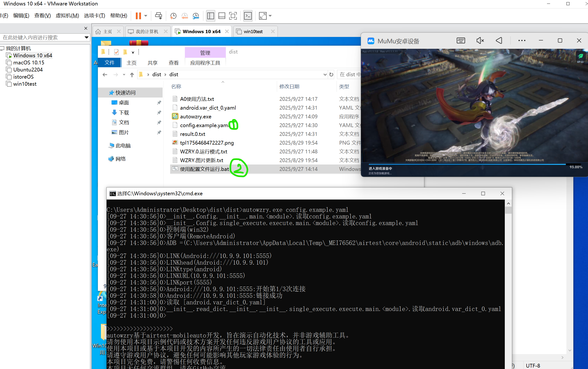Open the power options dropdown beside pause

coord(146,16)
